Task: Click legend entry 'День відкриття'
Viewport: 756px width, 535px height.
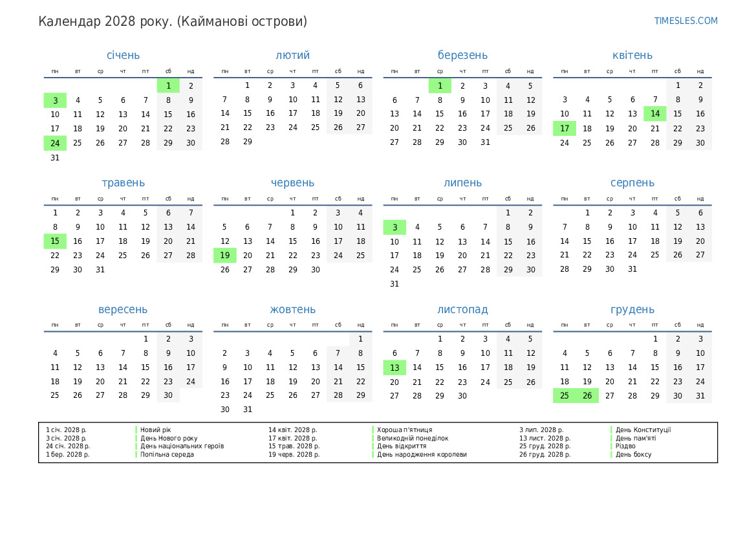Action: pos(402,446)
